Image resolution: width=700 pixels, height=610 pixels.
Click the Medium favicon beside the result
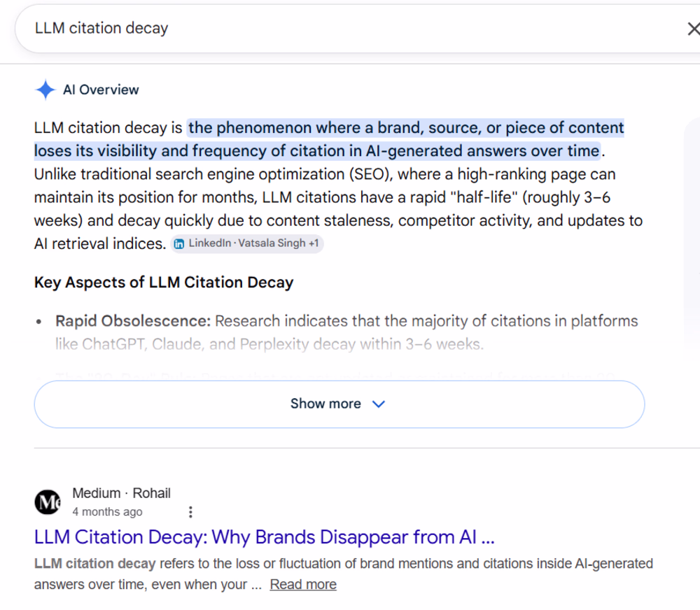(x=48, y=502)
